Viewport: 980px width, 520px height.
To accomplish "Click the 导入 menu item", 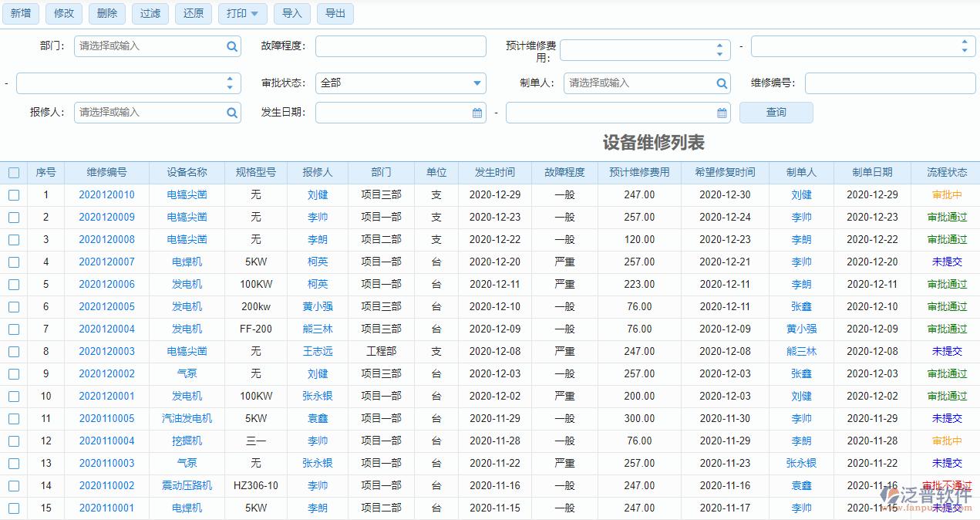I will [x=292, y=13].
